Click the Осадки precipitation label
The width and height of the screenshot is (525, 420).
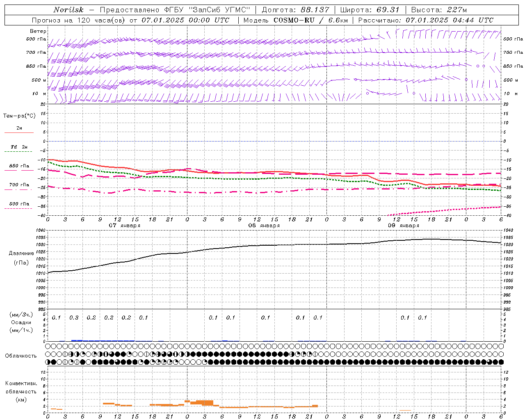[21, 322]
